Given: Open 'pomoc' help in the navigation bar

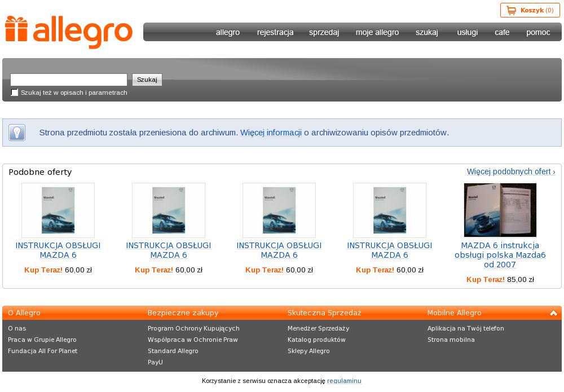Looking at the screenshot, I should [x=538, y=32].
